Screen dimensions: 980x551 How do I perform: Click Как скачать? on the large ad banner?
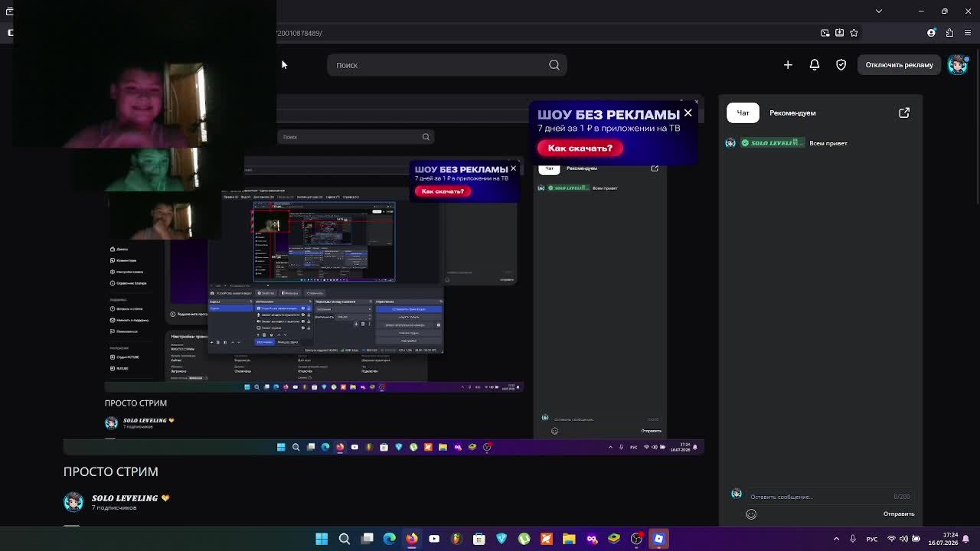tap(580, 148)
